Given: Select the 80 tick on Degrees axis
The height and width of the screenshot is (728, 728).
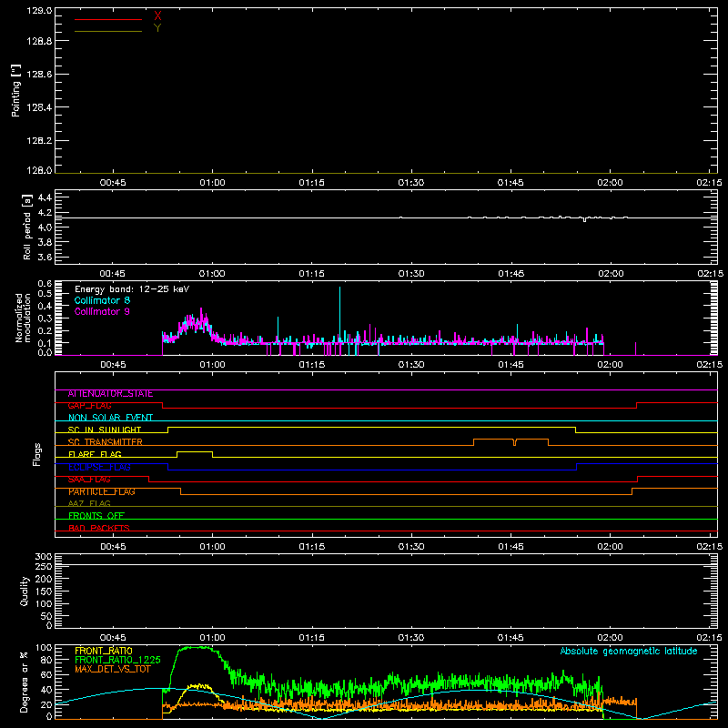Looking at the screenshot, I should [47, 660].
